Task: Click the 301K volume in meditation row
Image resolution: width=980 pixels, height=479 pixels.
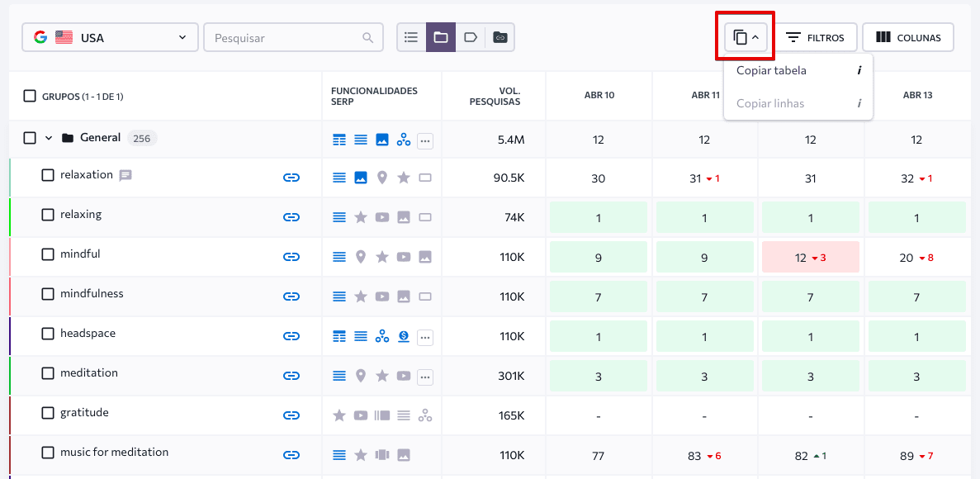Action: click(x=509, y=376)
